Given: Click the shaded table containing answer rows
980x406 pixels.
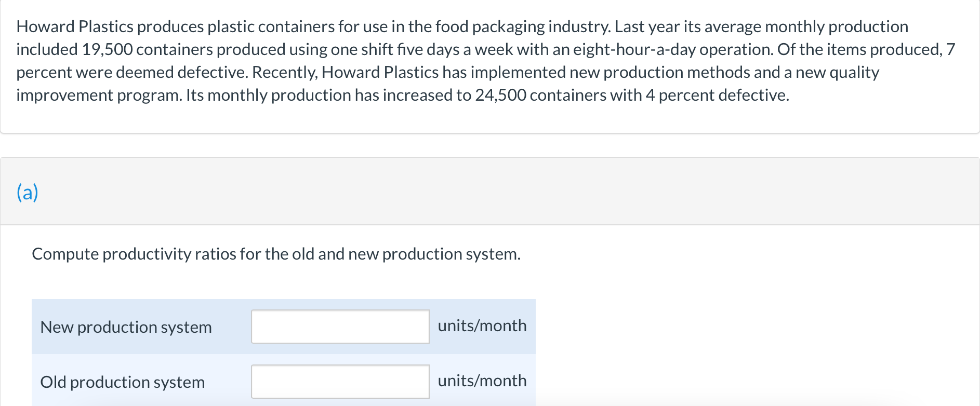Looking at the screenshot, I should (x=283, y=353).
